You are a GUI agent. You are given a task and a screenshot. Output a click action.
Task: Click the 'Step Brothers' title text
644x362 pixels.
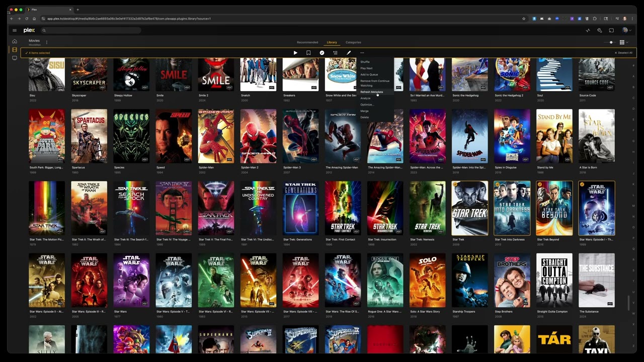pos(503,312)
